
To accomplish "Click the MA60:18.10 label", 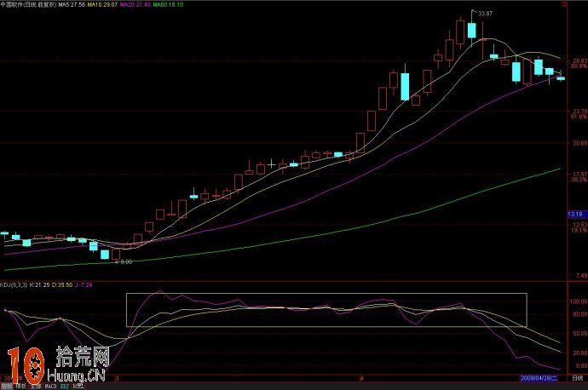I will click(x=168, y=4).
